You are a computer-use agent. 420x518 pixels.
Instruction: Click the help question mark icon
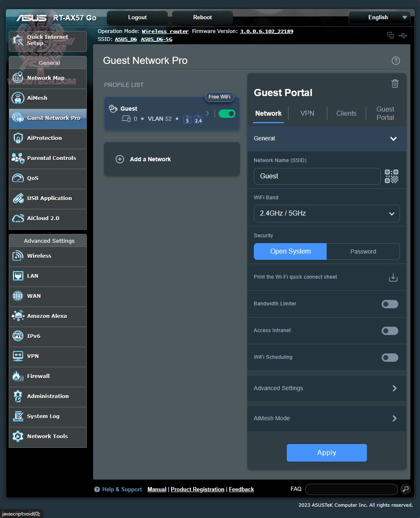point(396,61)
